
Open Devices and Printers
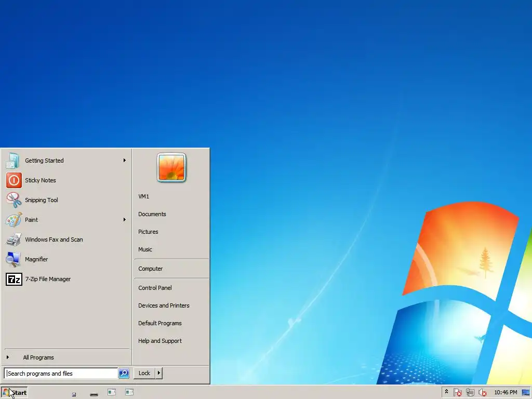(x=171, y=305)
